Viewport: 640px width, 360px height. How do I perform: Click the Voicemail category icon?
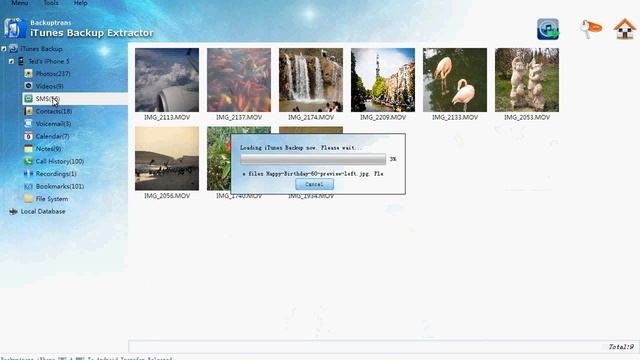(28, 124)
